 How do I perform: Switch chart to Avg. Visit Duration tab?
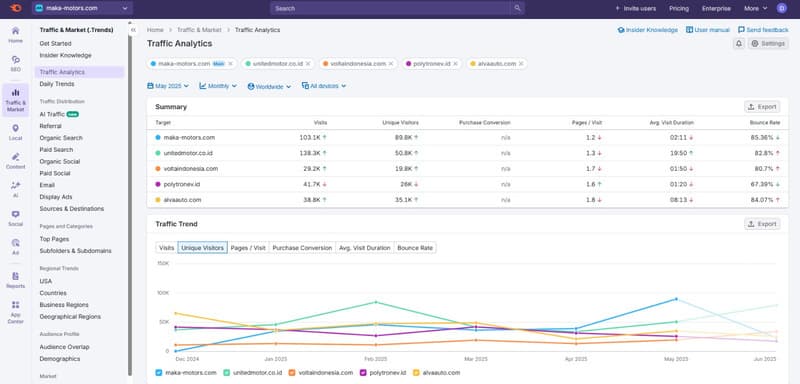(365, 248)
